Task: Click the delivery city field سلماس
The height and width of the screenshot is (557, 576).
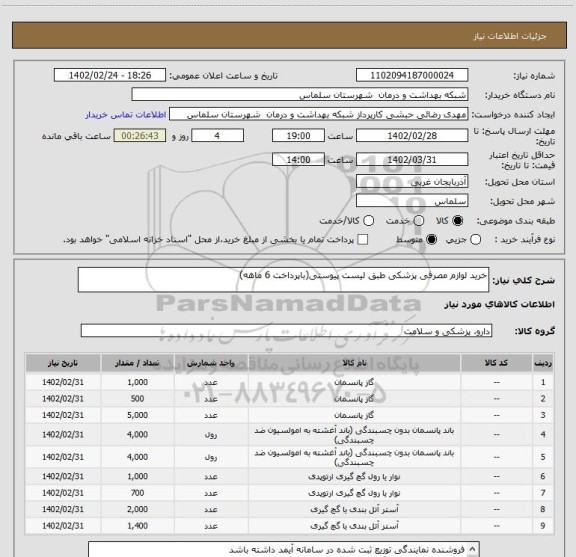Action: click(x=412, y=201)
